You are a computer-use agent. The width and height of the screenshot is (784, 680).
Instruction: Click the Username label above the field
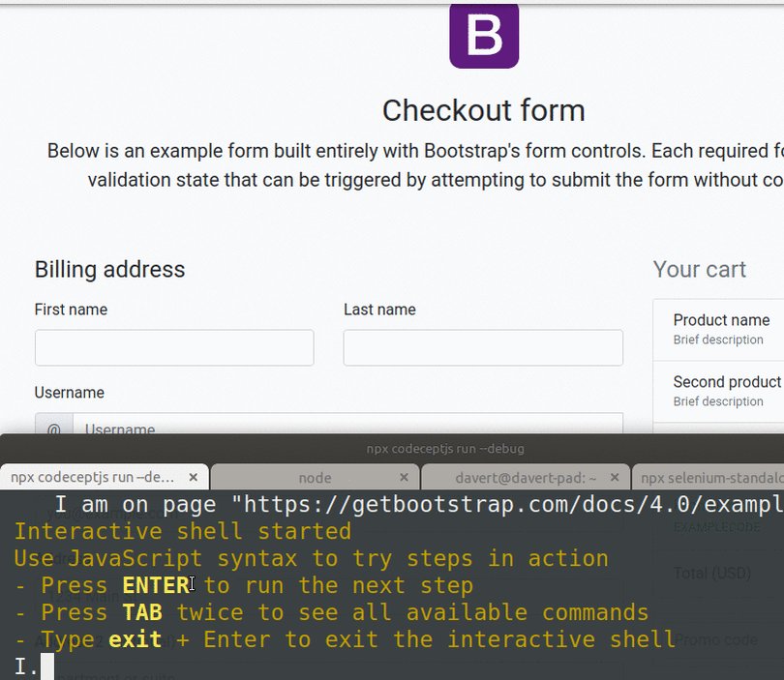(x=70, y=393)
